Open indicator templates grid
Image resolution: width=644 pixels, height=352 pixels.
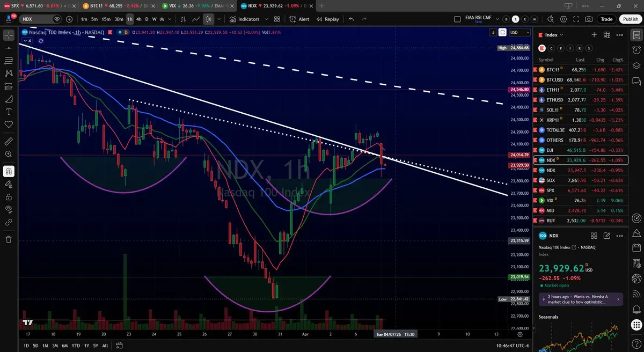277,19
